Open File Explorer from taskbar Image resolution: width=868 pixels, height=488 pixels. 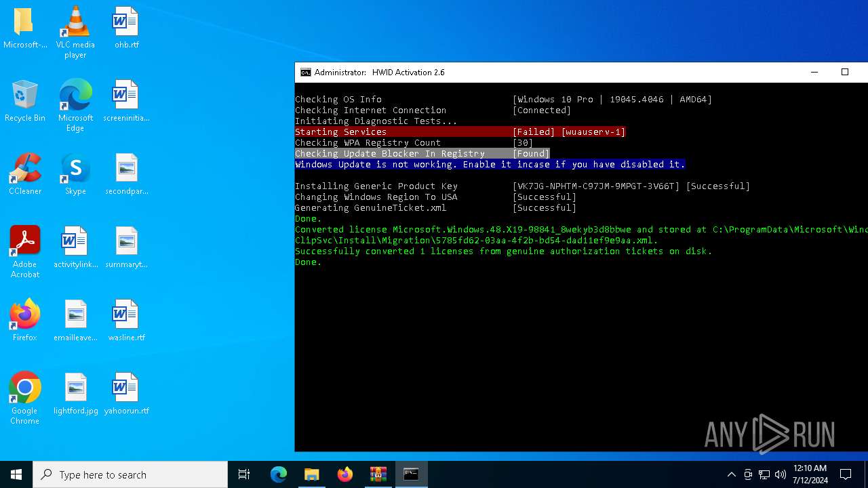point(311,474)
